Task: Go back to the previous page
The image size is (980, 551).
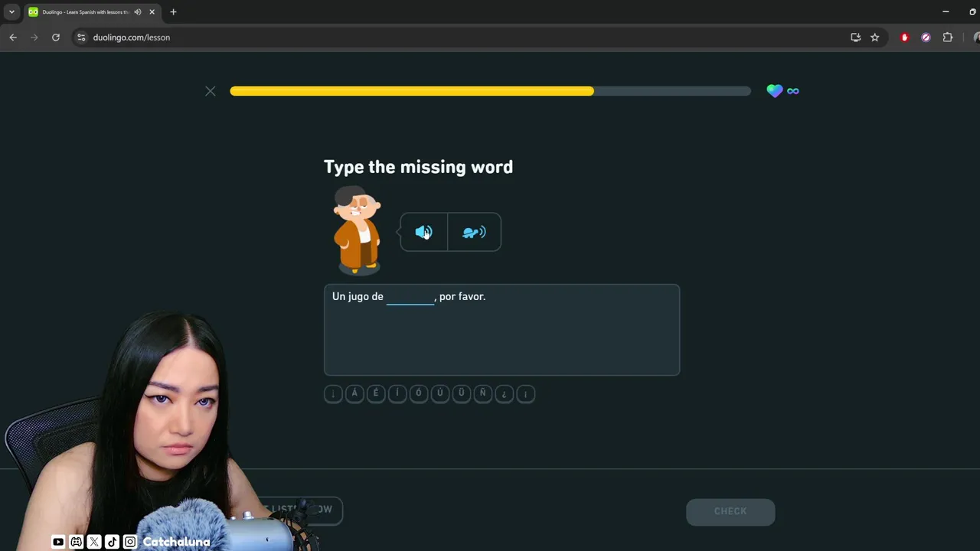Action: click(13, 37)
